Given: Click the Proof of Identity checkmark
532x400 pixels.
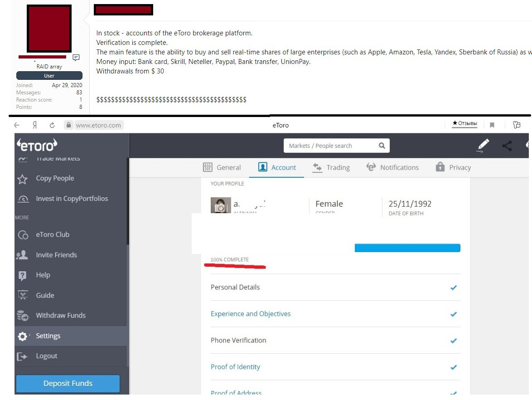Looking at the screenshot, I should point(453,367).
